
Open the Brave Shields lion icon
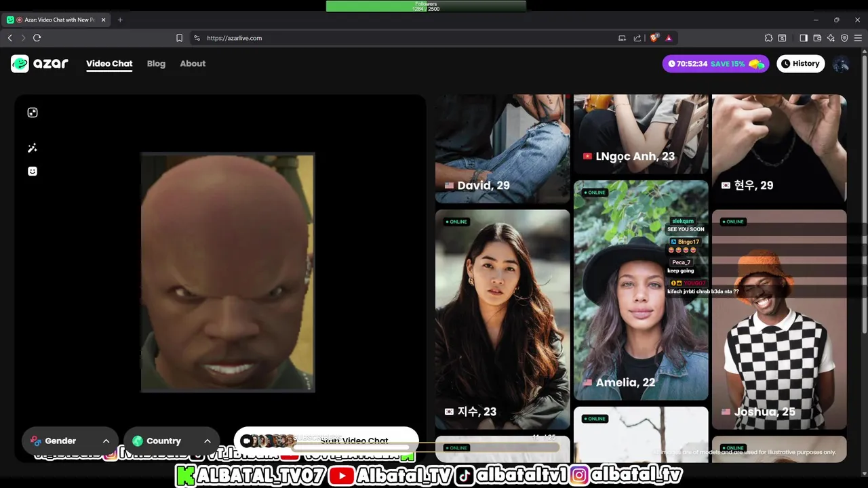tap(654, 38)
